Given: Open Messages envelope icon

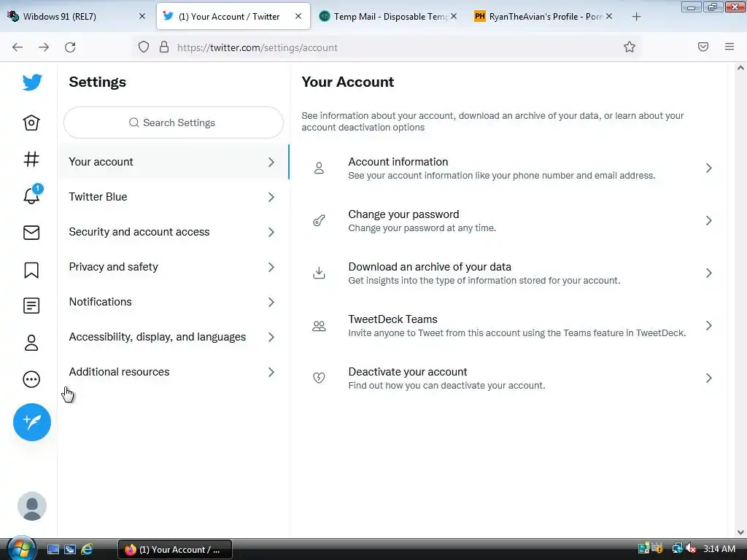Looking at the screenshot, I should 31,233.
